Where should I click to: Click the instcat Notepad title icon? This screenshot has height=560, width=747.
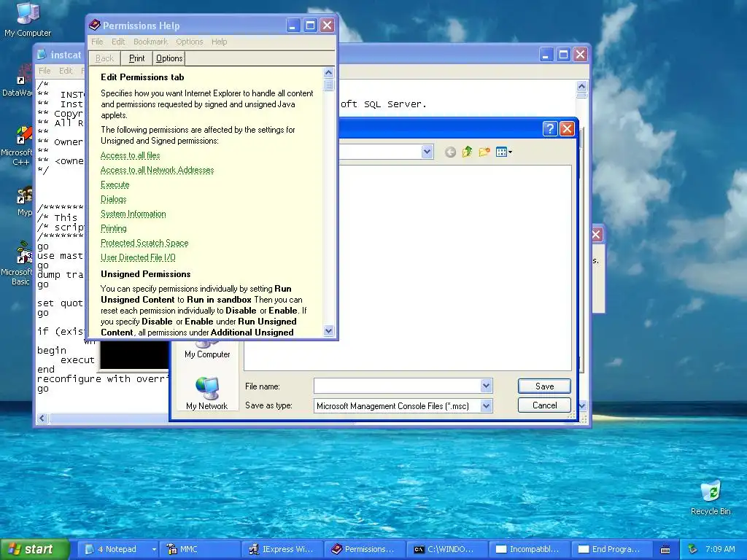[42, 55]
